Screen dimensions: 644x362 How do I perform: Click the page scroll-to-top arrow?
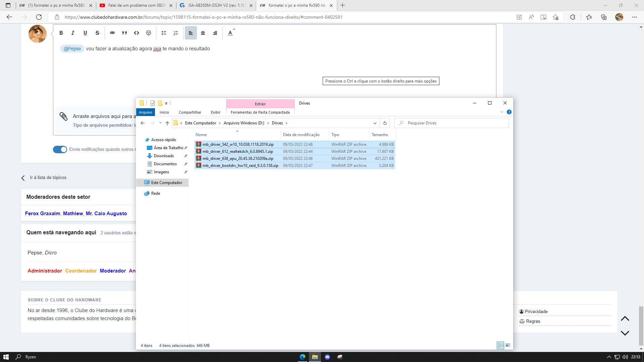point(625,318)
